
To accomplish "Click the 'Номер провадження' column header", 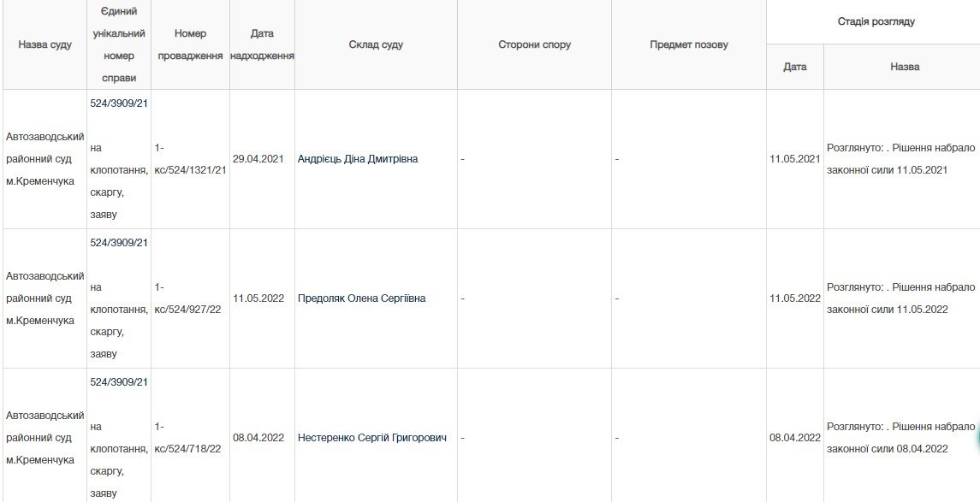I will pos(190,44).
